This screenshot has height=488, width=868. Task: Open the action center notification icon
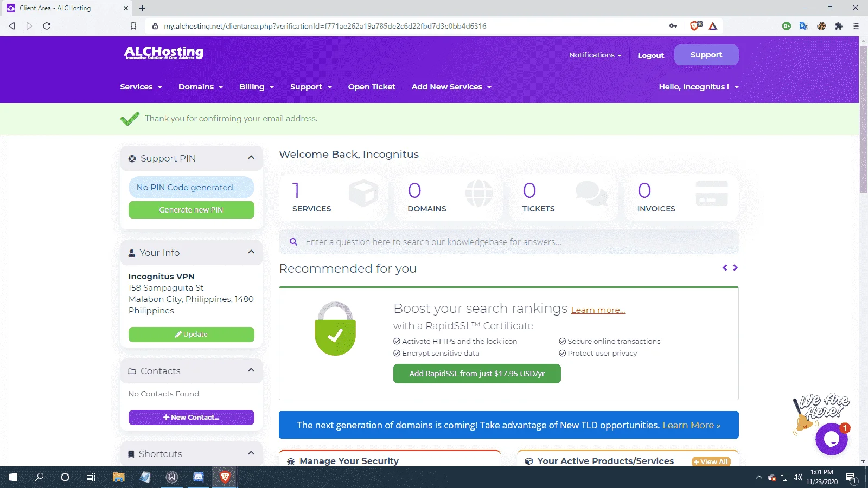click(851, 478)
